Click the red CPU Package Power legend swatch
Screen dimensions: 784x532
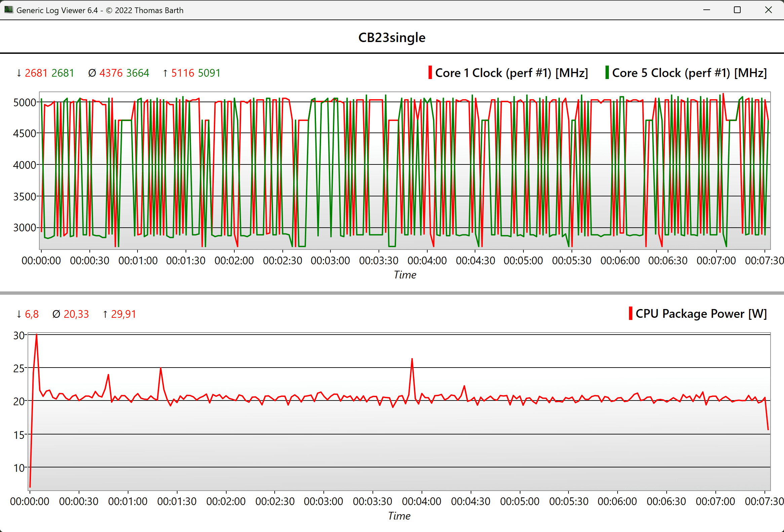pyautogui.click(x=631, y=313)
